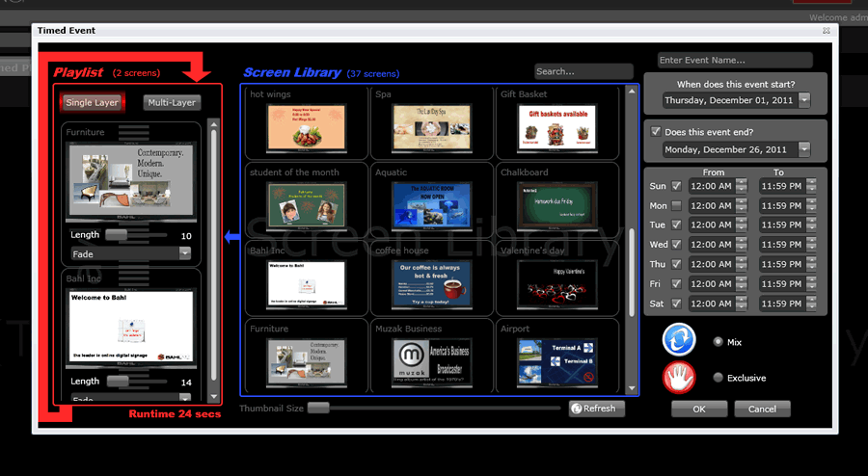The width and height of the screenshot is (868, 476).
Task: Click Playlist scroll down arrow
Action: [x=214, y=396]
